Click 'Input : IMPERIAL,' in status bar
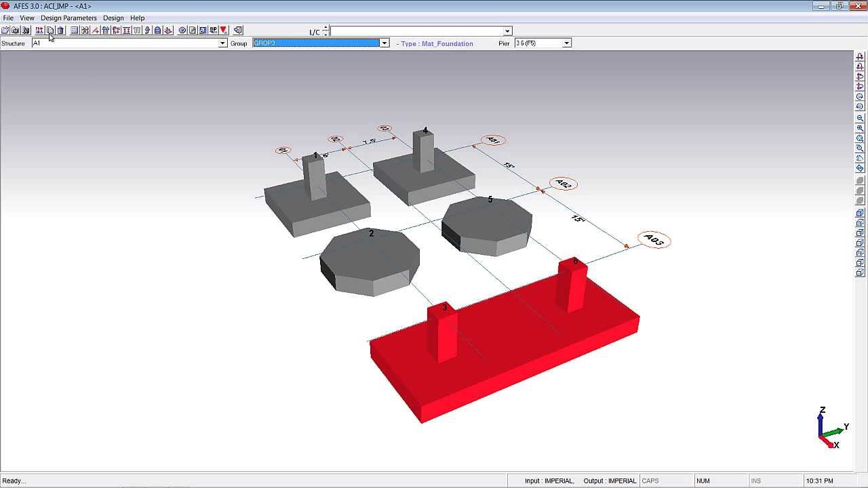868x488 pixels. (549, 481)
